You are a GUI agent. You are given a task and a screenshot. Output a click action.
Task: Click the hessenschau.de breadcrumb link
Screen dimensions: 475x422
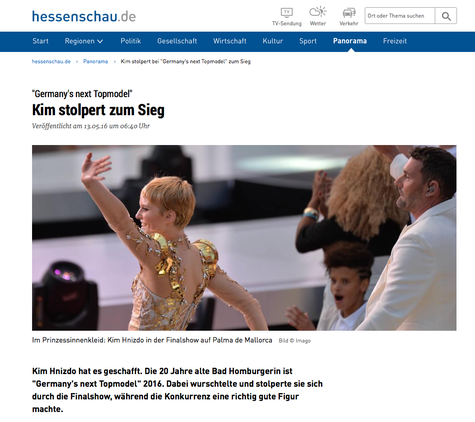click(51, 61)
